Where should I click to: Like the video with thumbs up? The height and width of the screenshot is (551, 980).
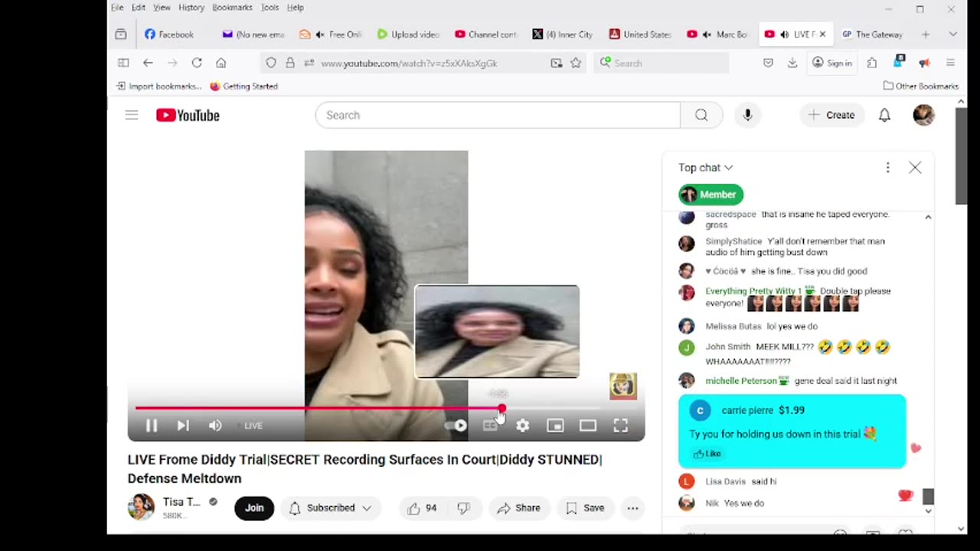click(422, 507)
